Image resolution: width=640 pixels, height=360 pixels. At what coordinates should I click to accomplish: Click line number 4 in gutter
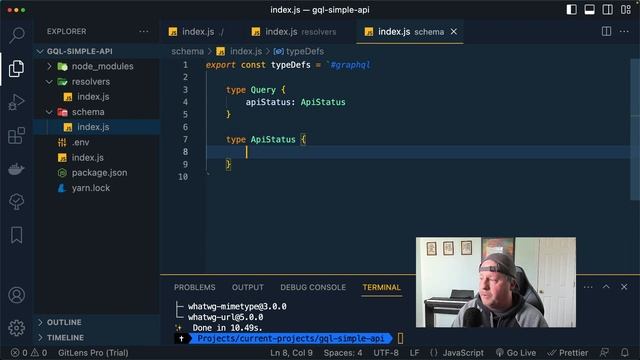(x=185, y=102)
